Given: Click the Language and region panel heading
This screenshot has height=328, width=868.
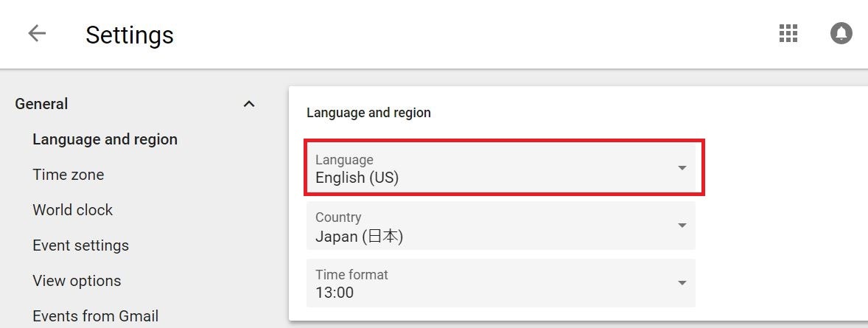Looking at the screenshot, I should pyautogui.click(x=368, y=113).
